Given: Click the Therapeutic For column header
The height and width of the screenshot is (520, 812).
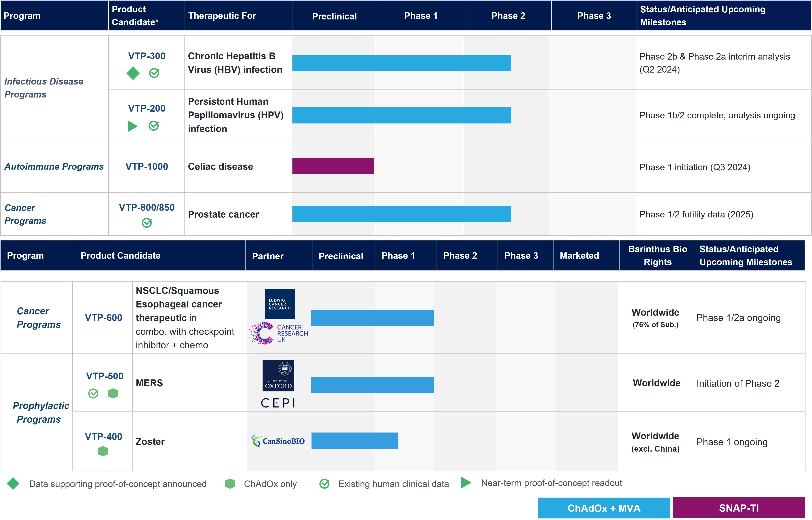Looking at the screenshot, I should 222,16.
